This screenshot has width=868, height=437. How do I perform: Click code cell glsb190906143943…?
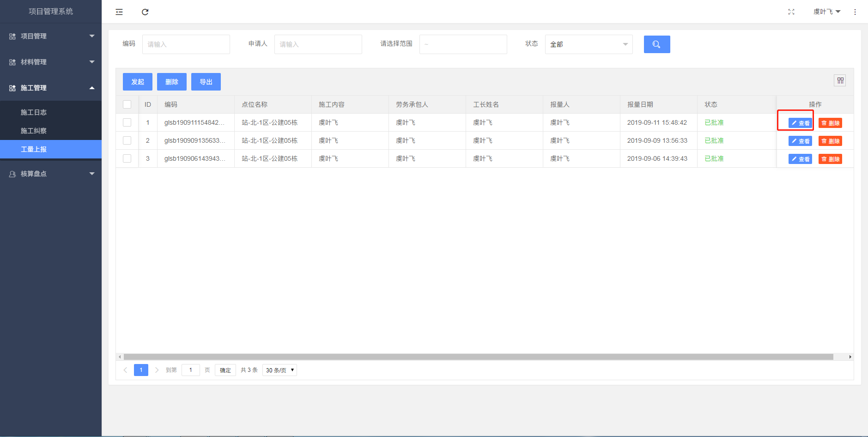[195, 158]
